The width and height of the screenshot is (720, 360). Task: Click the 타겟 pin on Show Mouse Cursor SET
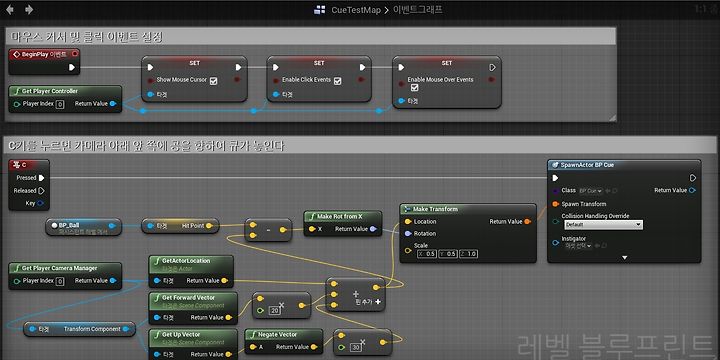pos(151,95)
